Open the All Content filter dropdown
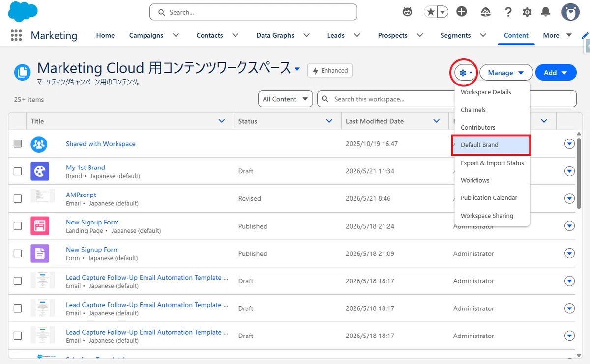This screenshot has height=364, width=590. [286, 99]
